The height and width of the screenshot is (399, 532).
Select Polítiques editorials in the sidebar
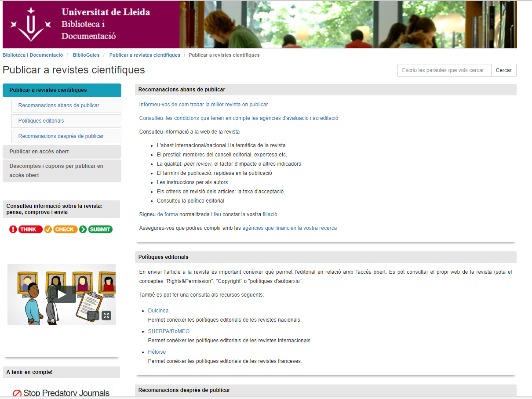[66, 121]
